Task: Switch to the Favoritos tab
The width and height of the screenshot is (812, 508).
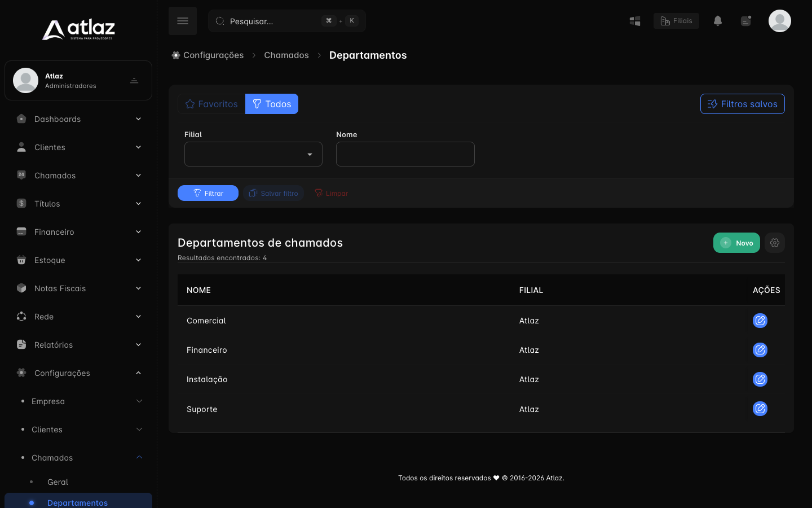Action: [211, 104]
